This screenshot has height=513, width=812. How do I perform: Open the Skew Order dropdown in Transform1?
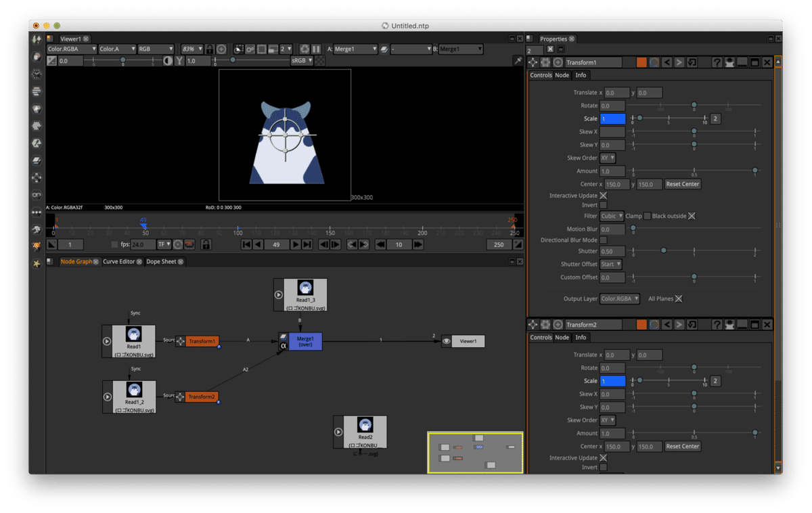pyautogui.click(x=608, y=158)
